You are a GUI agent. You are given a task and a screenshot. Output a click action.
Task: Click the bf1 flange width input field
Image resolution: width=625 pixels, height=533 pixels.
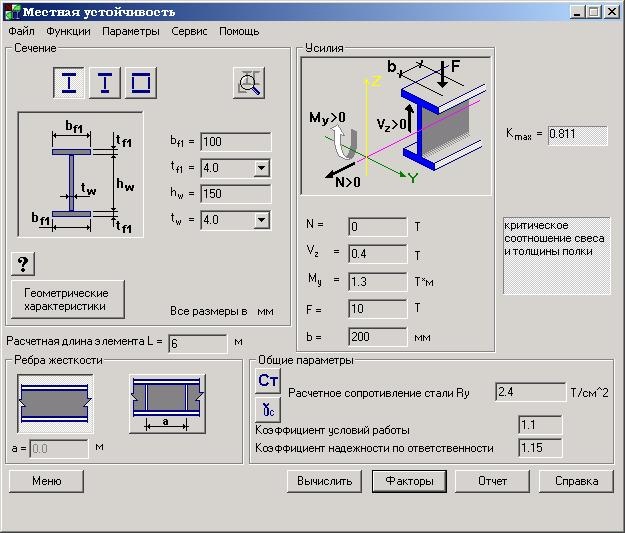click(235, 142)
